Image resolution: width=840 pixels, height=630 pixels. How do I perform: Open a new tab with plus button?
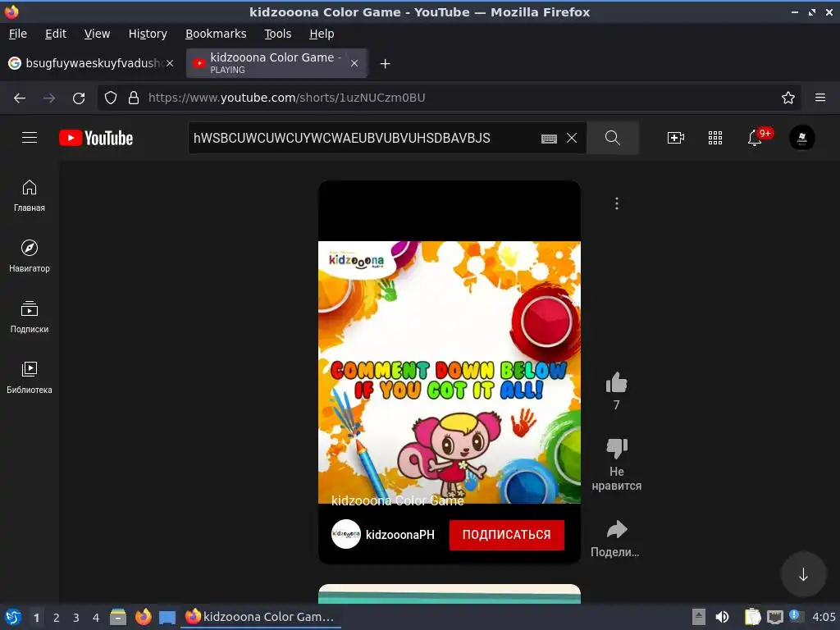[385, 64]
